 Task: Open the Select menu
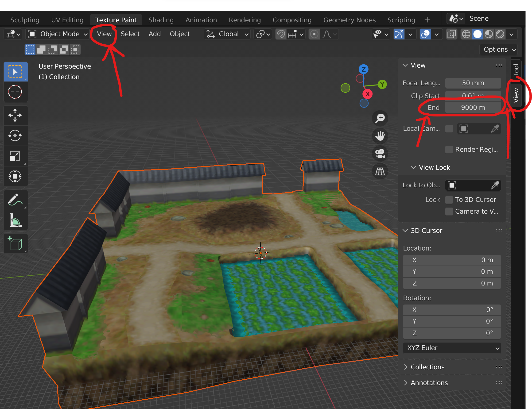tap(130, 34)
